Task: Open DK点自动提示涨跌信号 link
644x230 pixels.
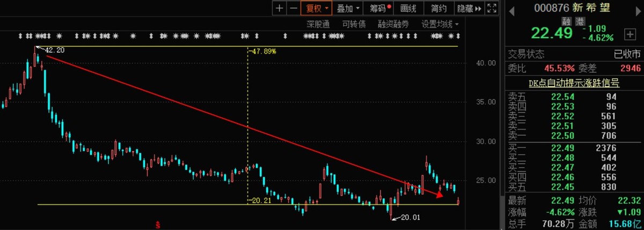Action: (574, 83)
